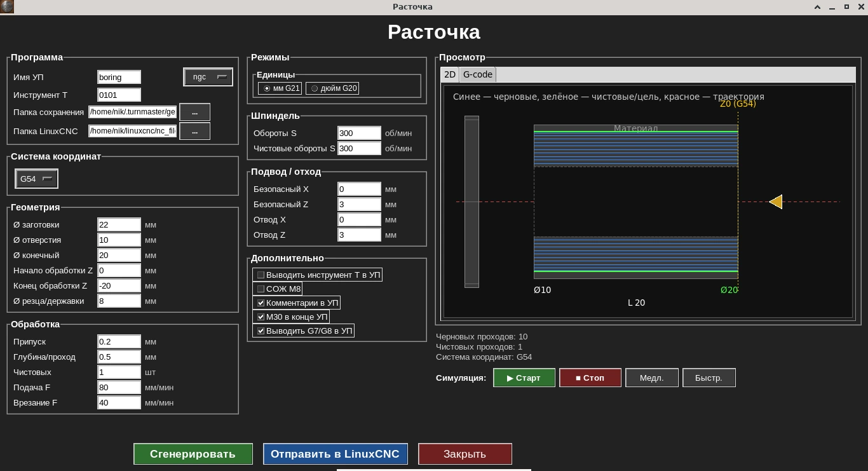Click the Ø отверстия input field
Viewport: 868px width, 471px height.
[x=119, y=240]
